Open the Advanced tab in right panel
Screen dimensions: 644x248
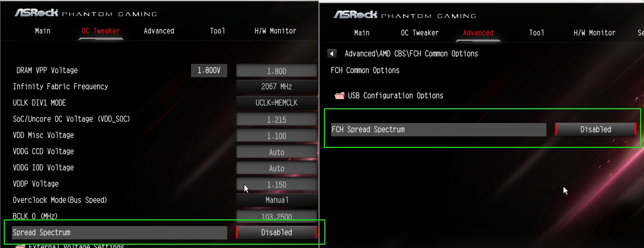[x=478, y=33]
